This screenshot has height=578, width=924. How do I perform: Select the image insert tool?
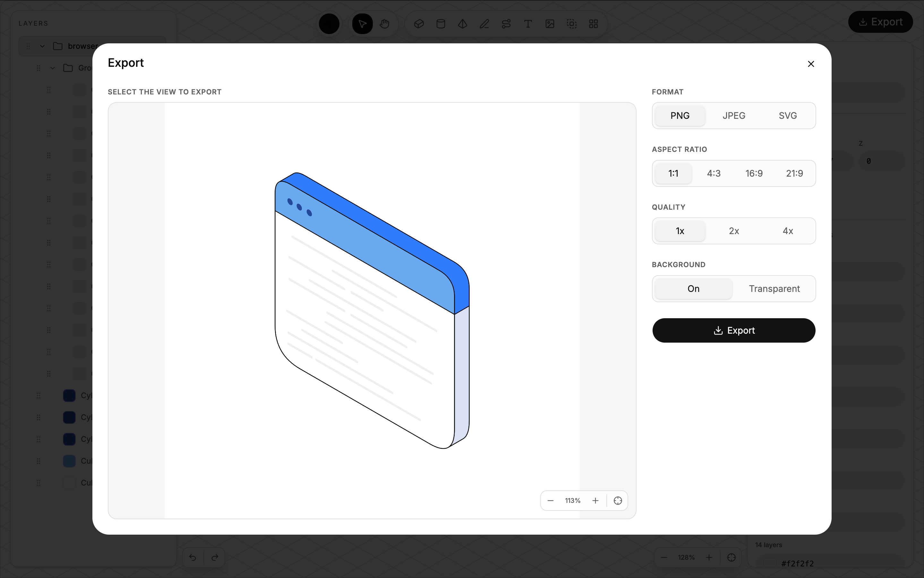[550, 24]
